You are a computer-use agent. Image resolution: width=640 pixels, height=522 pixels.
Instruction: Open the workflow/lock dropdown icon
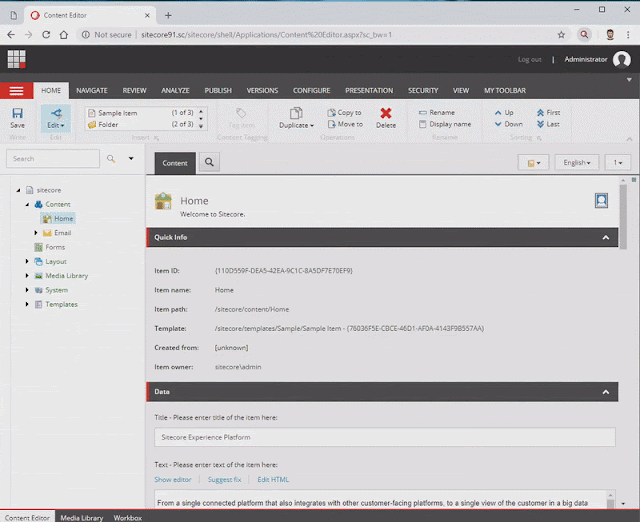click(533, 163)
